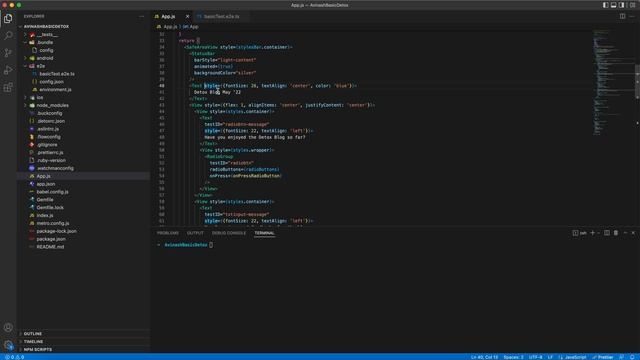640x360 pixels.
Task: Toggle secondary sidebar layout icon in title bar
Action: 622,5
